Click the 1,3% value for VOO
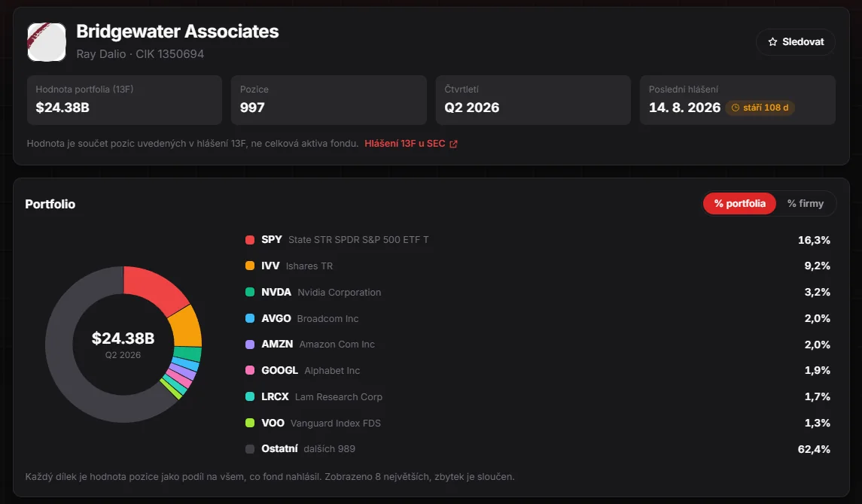Viewport: 862px width, 504px height. (x=817, y=423)
